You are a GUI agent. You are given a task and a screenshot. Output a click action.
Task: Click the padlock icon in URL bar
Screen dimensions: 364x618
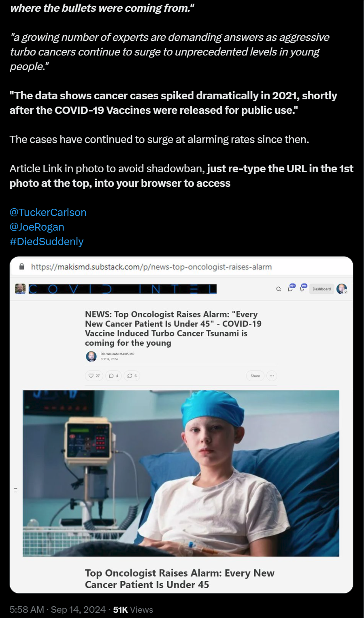tap(22, 267)
